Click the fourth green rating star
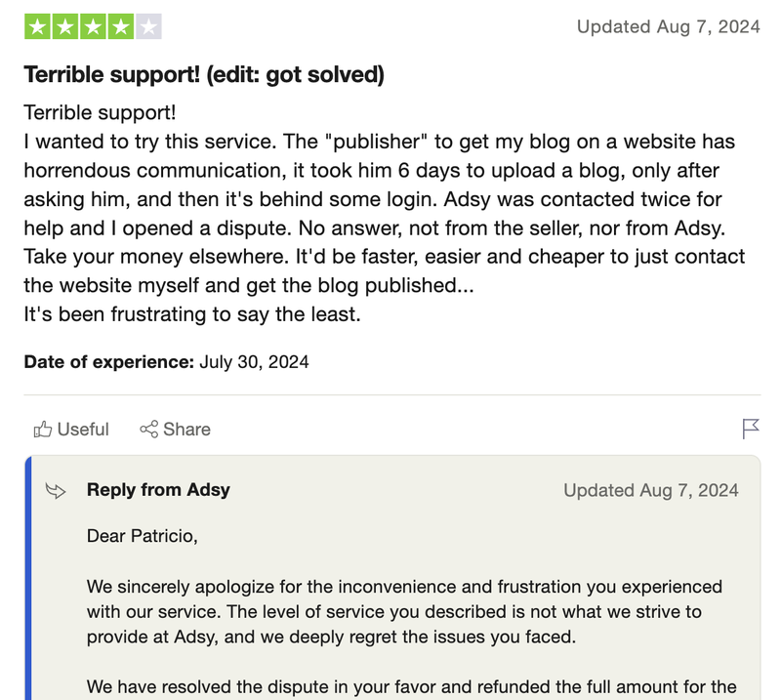The image size is (781, 700). [120, 27]
